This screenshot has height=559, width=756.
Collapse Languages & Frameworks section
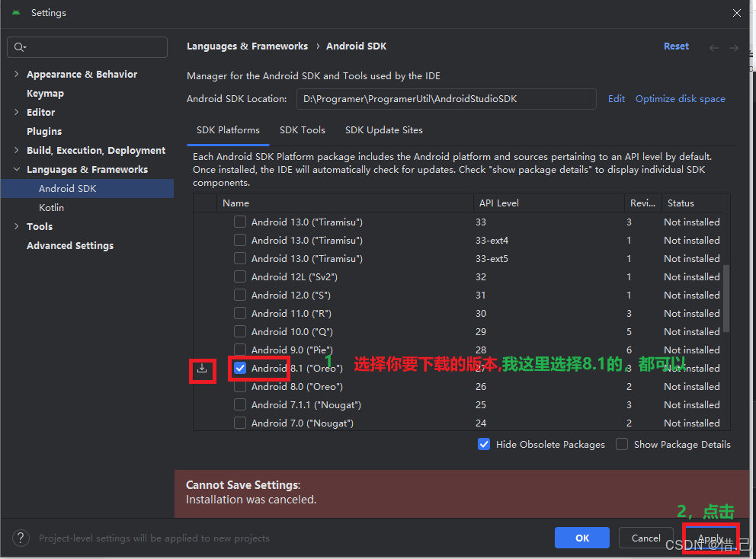tap(17, 170)
